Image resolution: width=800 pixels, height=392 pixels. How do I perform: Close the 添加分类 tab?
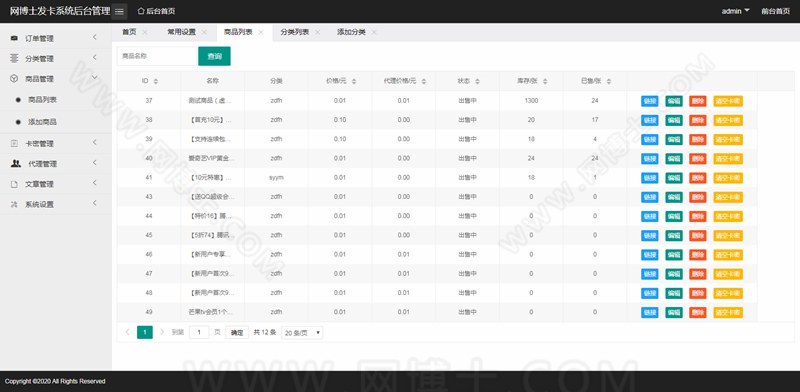click(x=374, y=32)
